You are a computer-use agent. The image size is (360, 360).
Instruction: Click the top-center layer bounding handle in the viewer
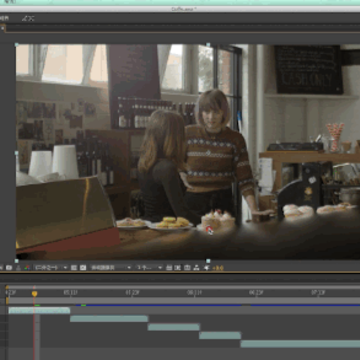point(208,44)
